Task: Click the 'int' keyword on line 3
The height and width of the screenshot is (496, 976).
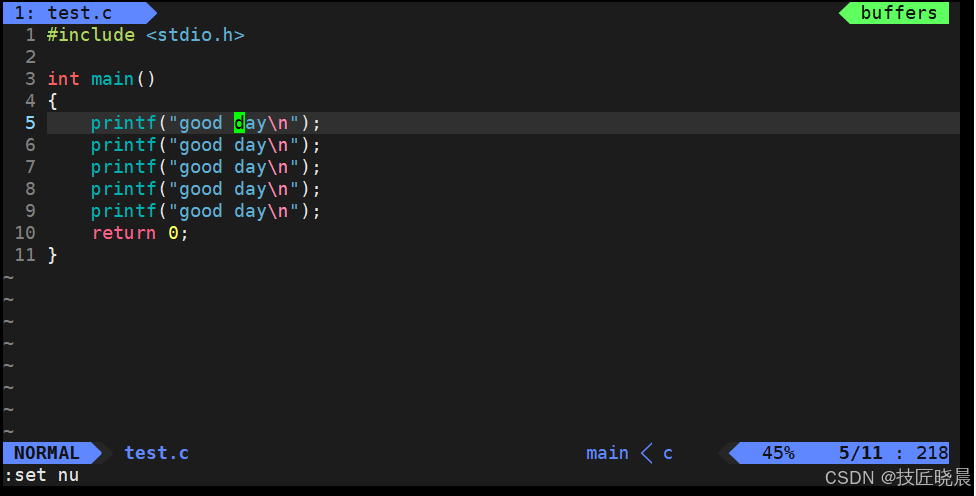Action: pyautogui.click(x=63, y=79)
